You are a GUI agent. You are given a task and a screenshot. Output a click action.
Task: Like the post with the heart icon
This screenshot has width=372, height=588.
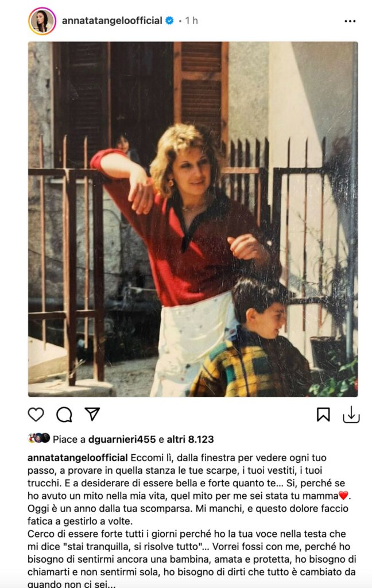point(36,415)
